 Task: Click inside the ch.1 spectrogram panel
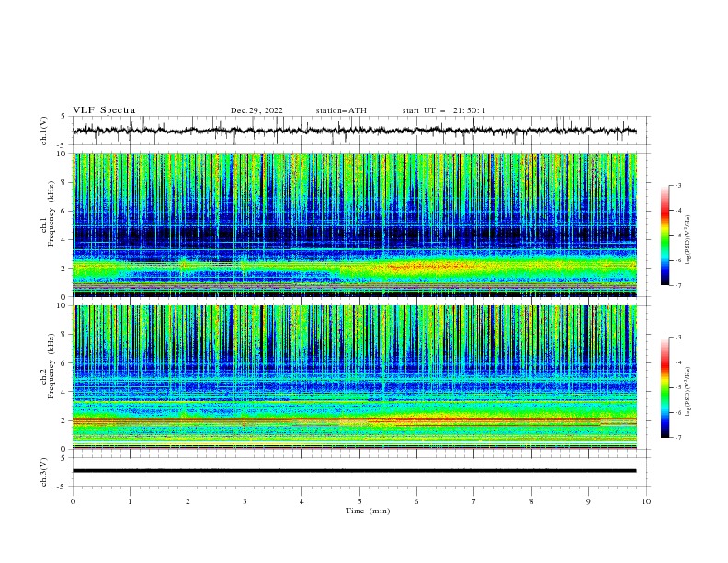pyautogui.click(x=355, y=224)
